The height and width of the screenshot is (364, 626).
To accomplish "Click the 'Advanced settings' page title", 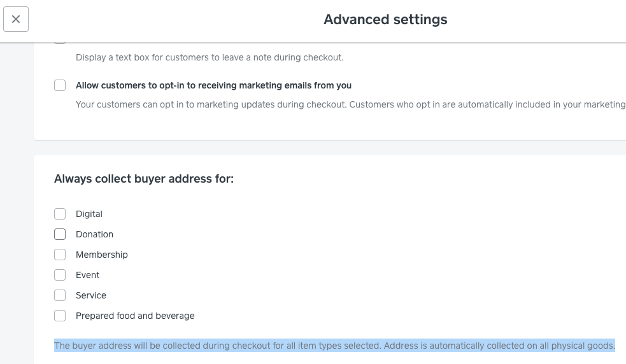I will tap(385, 19).
